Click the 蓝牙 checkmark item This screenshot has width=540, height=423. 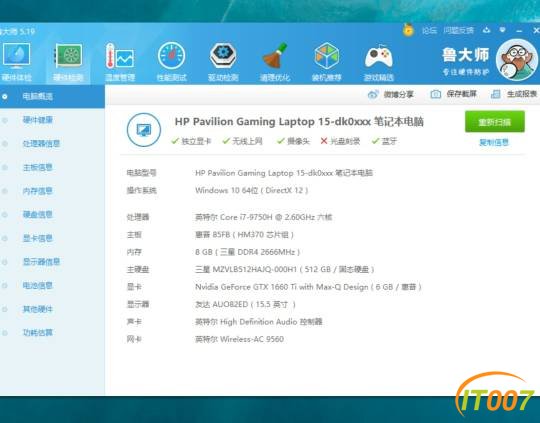[x=384, y=141]
